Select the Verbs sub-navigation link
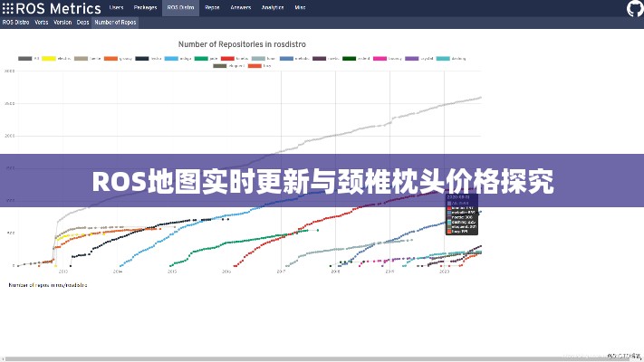Image resolution: width=644 pixels, height=362 pixels. tap(42, 22)
